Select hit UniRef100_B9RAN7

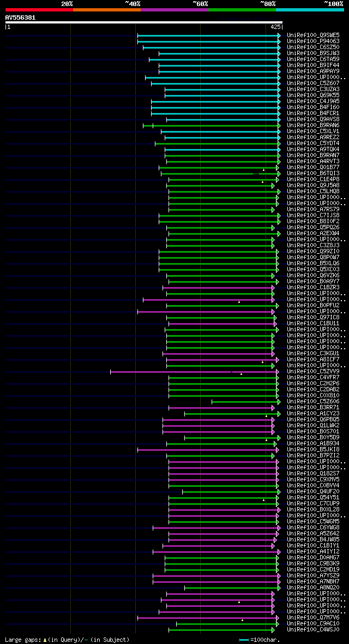coord(313,155)
